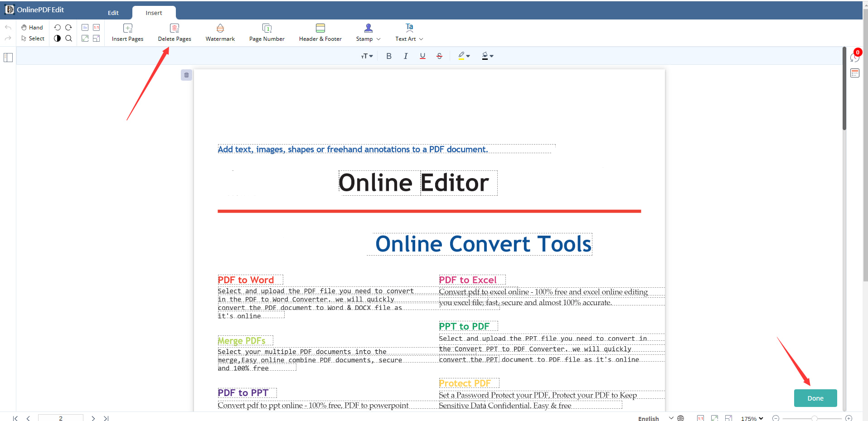The height and width of the screenshot is (421, 868).
Task: Delete this page using the trash icon
Action: pos(186,75)
